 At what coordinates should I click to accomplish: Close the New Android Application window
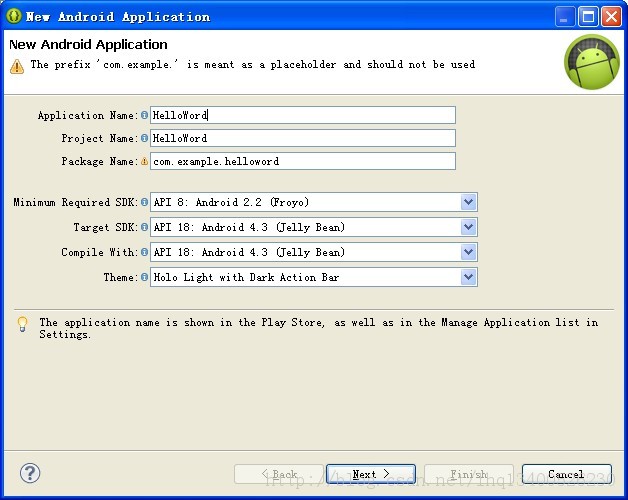coord(612,17)
